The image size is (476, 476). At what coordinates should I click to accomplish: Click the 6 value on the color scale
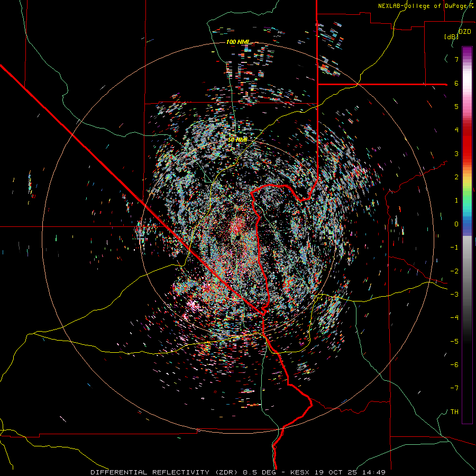[x=456, y=83]
